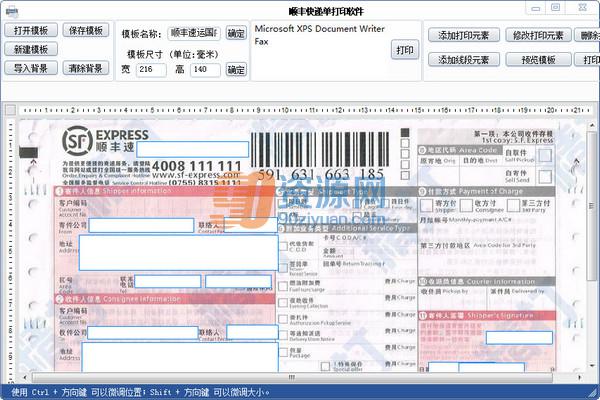Select the sender address field box
This screenshot has height=400, width=600.
[179, 253]
